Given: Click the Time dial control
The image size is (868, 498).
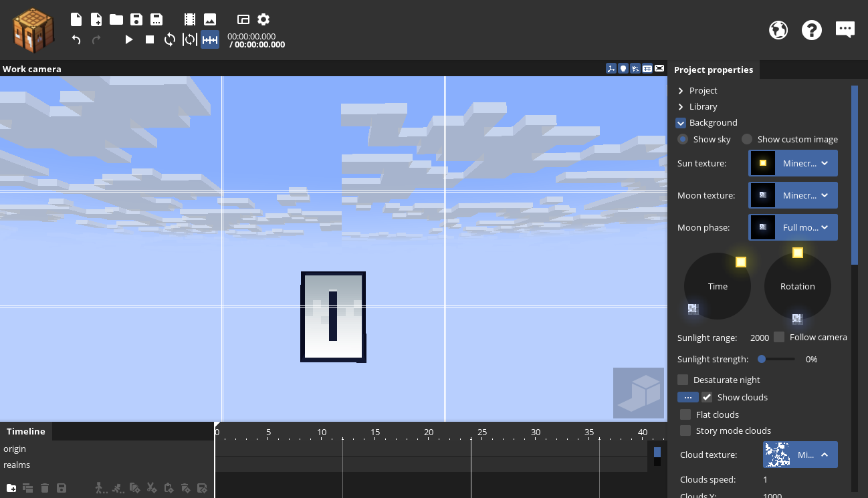Looking at the screenshot, I should 718,286.
